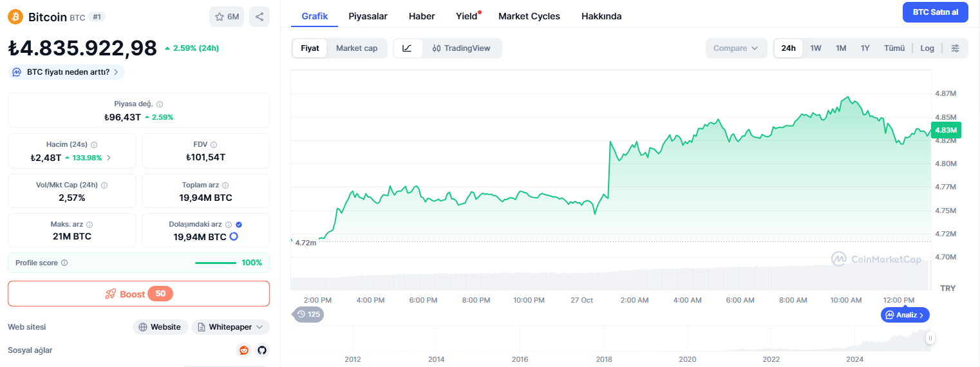
Task: Click the 2,57% Vol/Mkt Cap value
Action: click(71, 198)
